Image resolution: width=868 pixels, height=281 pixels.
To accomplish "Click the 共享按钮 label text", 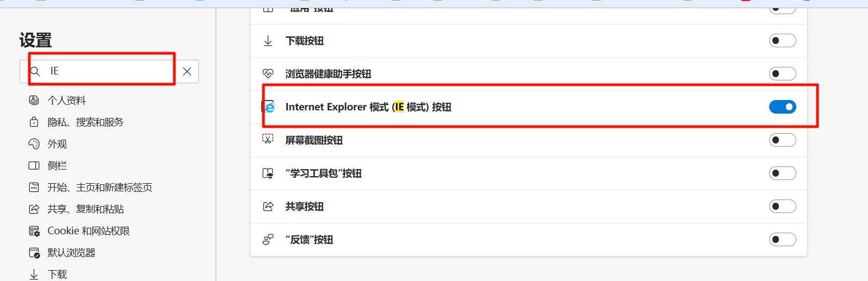I will click(305, 207).
